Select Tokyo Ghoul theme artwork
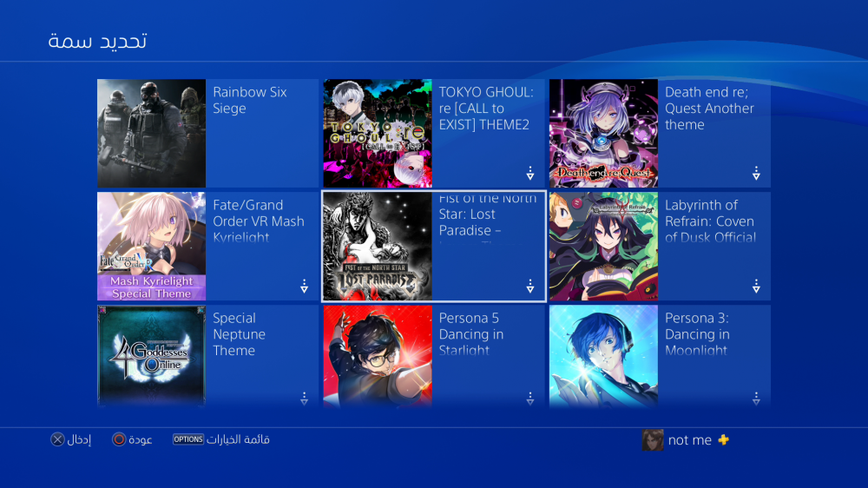The image size is (868, 488). pyautogui.click(x=378, y=133)
